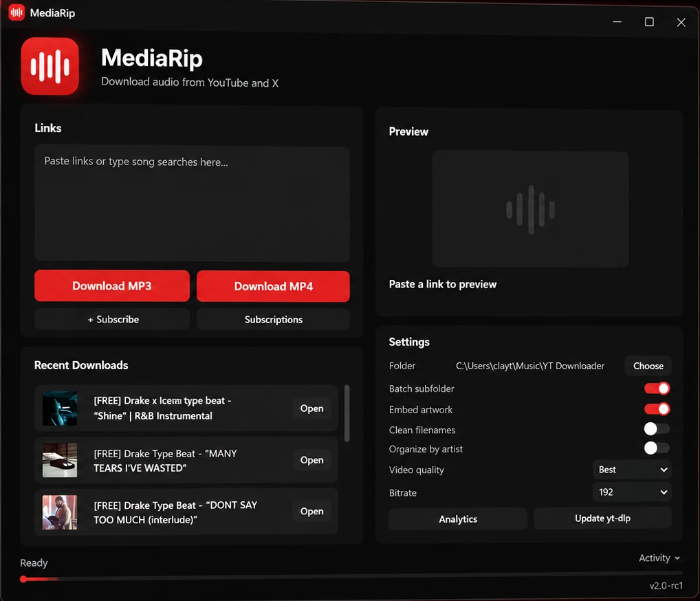Image resolution: width=700 pixels, height=601 pixels.
Task: Open the "DONT SAY TOO MUCH" download
Action: (x=311, y=511)
